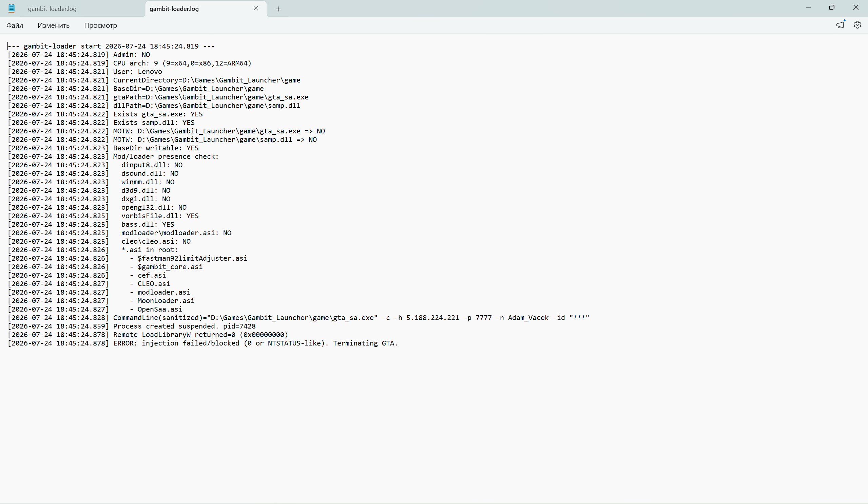Click the 'CPU arch: 9' log line

click(130, 63)
